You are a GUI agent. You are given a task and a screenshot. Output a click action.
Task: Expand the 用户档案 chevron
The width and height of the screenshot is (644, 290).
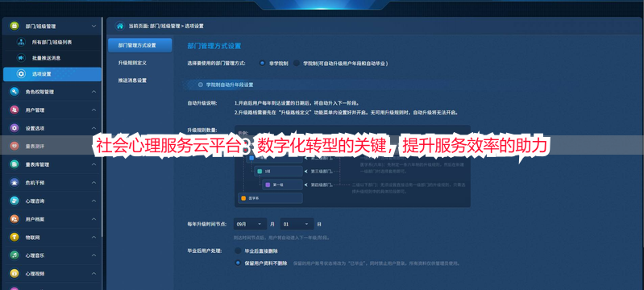[93, 219]
